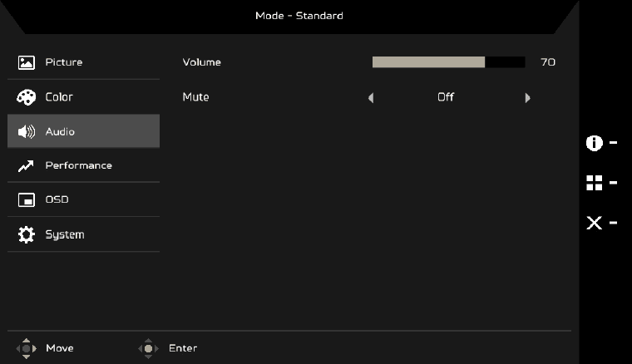632x364 pixels.
Task: Select the Volume setting label
Action: pos(202,62)
